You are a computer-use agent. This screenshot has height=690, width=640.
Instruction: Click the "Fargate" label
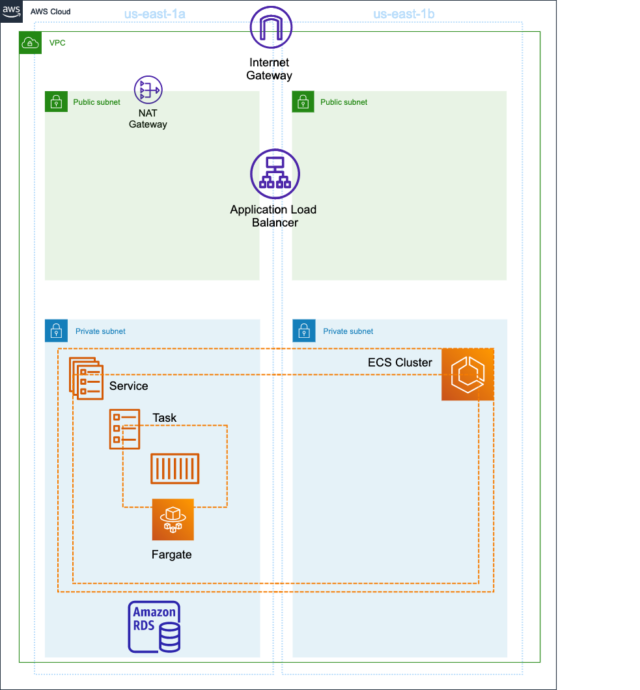(171, 554)
